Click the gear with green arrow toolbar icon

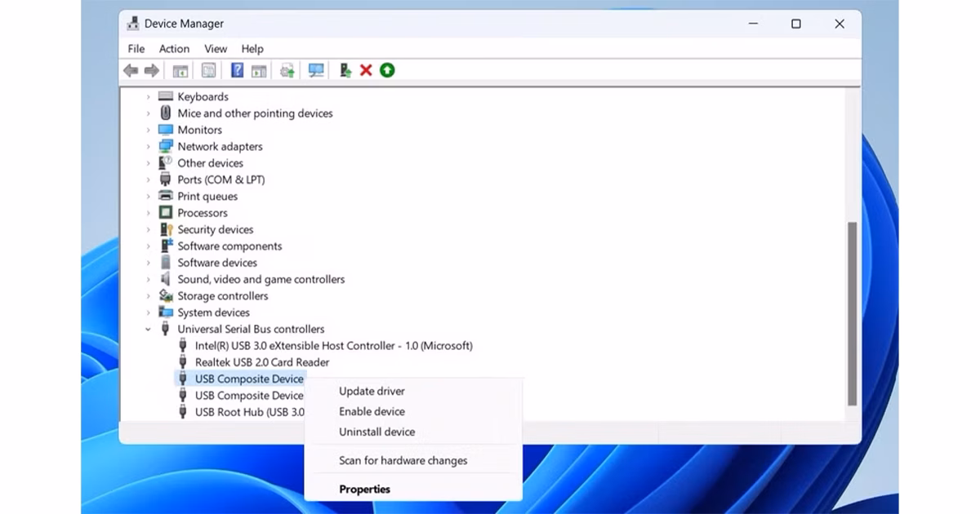click(x=287, y=71)
